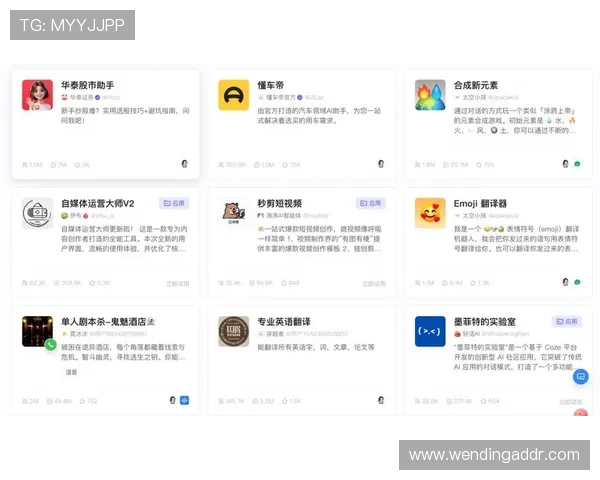This screenshot has width=600, height=480.
Task: Open the 单人剧本杀-鬼魅酒店 title
Action: pos(108,322)
